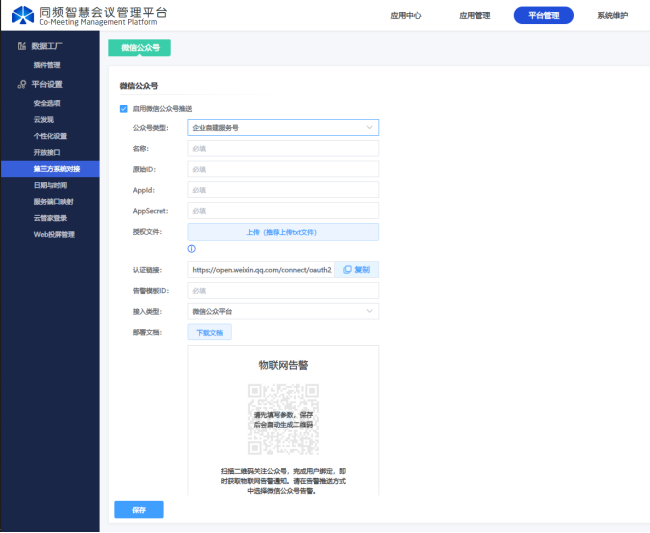
Task: Switch to 应用管理 in the top navigation
Action: (x=474, y=16)
